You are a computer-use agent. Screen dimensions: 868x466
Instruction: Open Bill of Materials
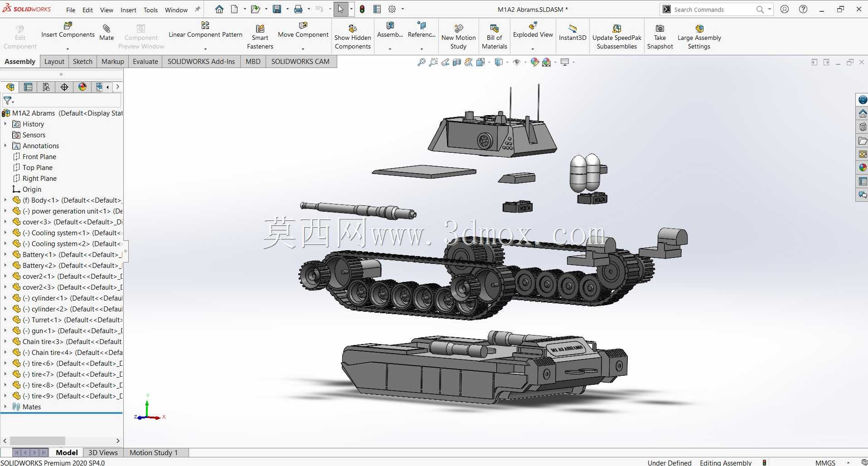(495, 37)
